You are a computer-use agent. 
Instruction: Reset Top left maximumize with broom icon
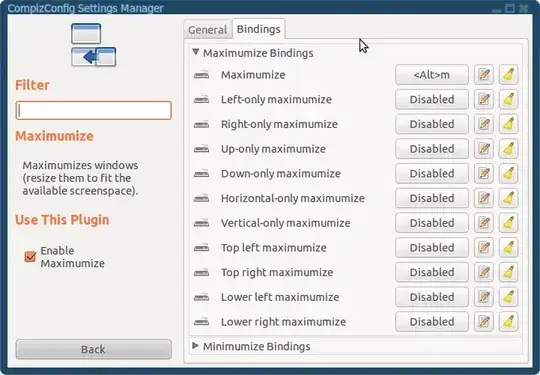pos(508,248)
